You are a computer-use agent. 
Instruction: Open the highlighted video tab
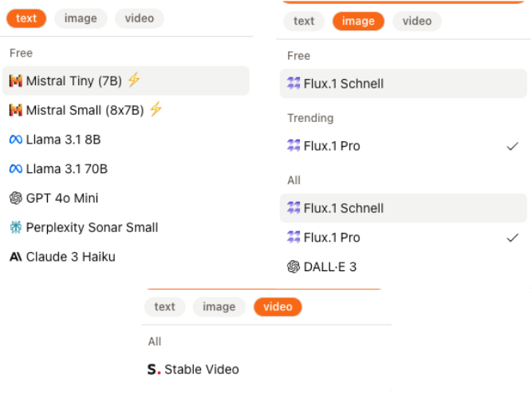(278, 306)
